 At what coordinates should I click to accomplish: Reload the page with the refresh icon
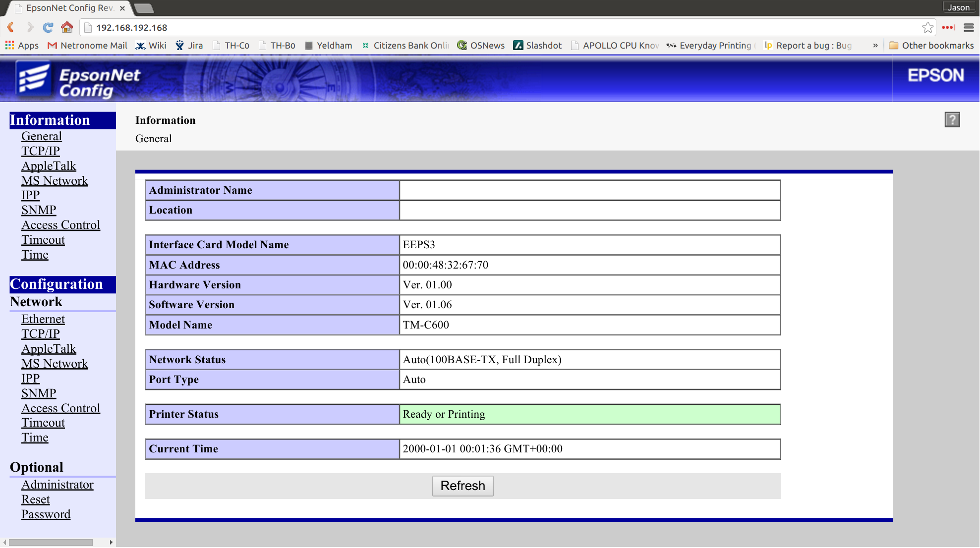click(48, 27)
